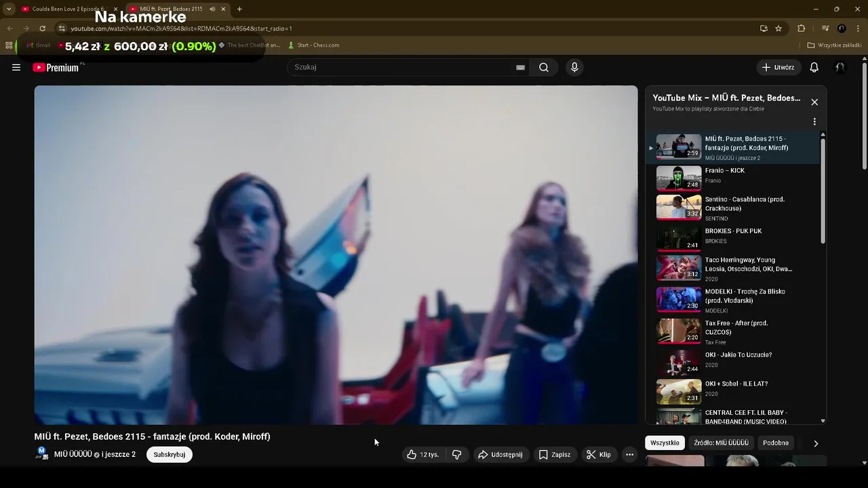The height and width of the screenshot is (488, 868).
Task: Play BROKIES - PUK PUK playlist item
Action: pos(733,238)
